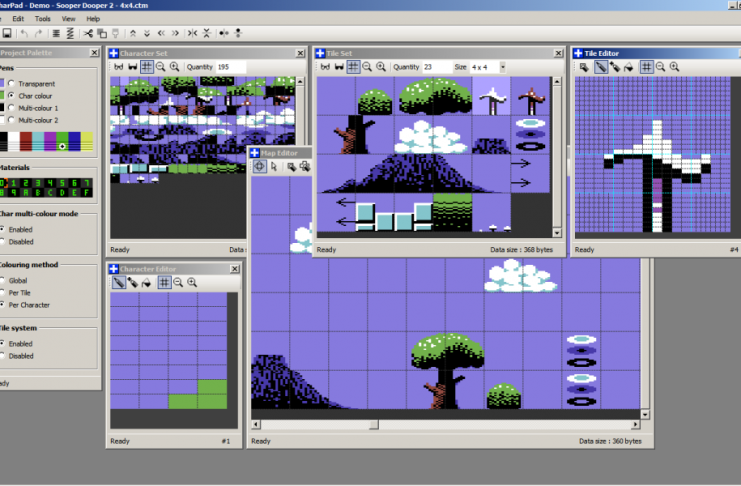The height and width of the screenshot is (486, 741).
Task: Open the Edit menu
Action: click(x=18, y=19)
